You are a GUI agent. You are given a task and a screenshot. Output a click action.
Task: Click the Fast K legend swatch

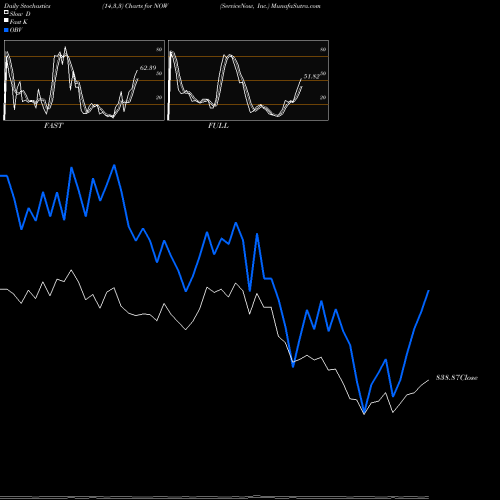pos(6,20)
